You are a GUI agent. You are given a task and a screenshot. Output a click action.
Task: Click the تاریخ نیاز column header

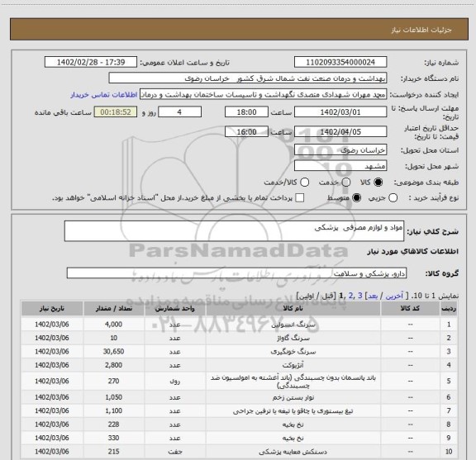(52, 308)
